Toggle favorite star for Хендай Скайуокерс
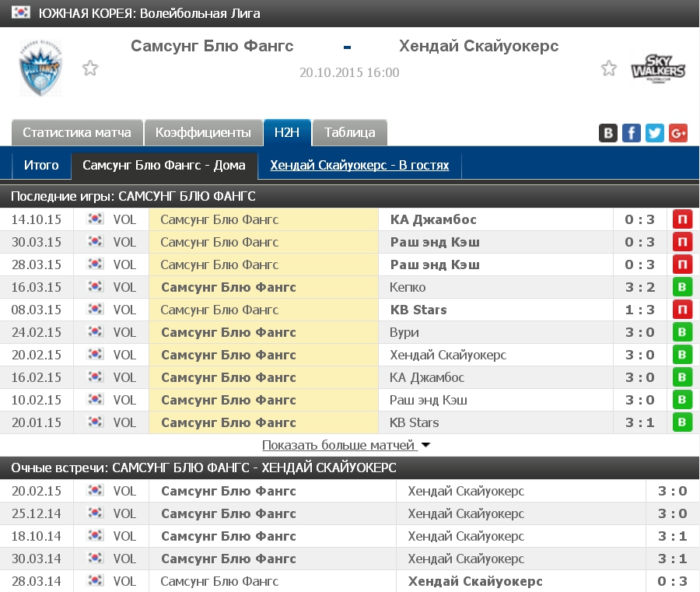 609,68
